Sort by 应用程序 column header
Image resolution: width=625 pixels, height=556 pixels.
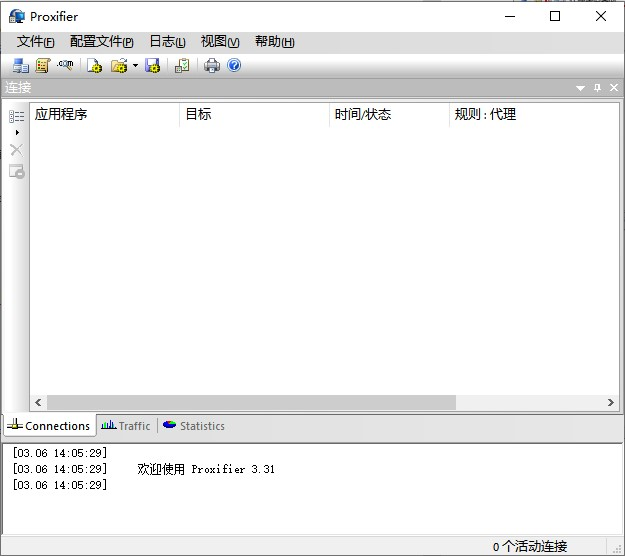[104, 114]
